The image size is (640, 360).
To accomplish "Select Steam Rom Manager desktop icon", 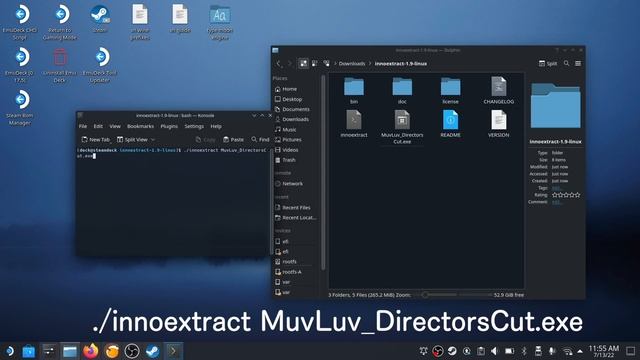I will click(20, 108).
